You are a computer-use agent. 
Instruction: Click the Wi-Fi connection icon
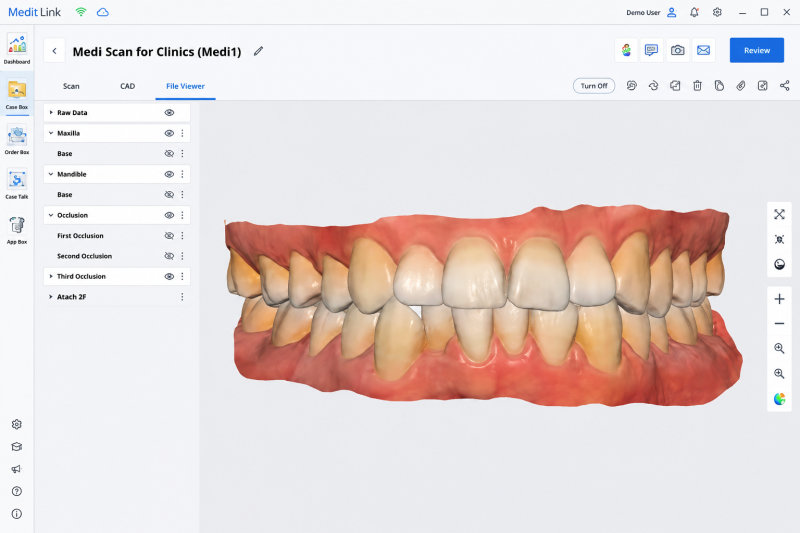point(81,12)
